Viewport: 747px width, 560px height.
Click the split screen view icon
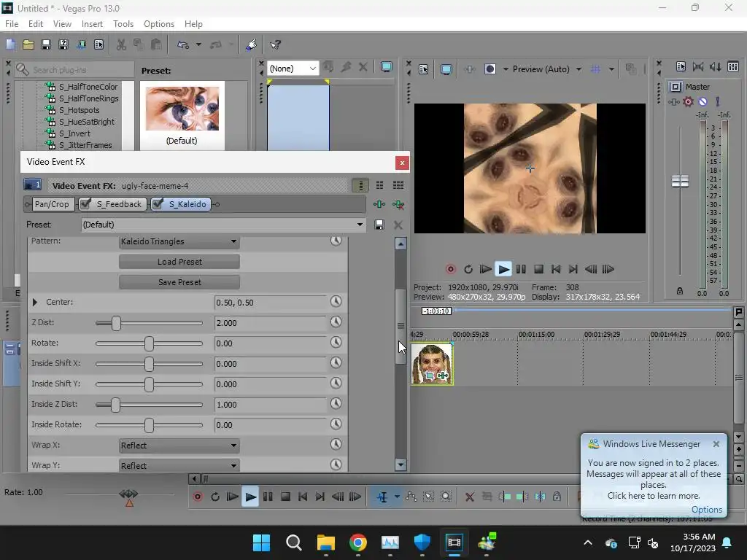click(x=489, y=69)
